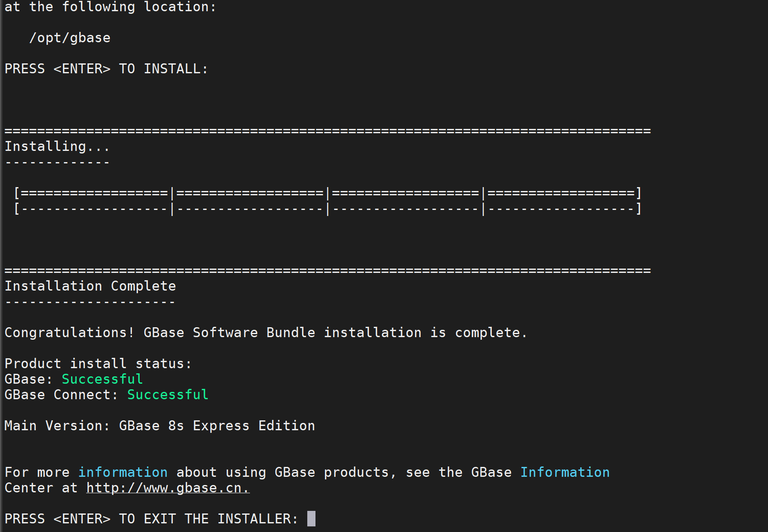Viewport: 768px width, 532px height.
Task: Click the 'Product install status:' line
Action: click(x=98, y=364)
